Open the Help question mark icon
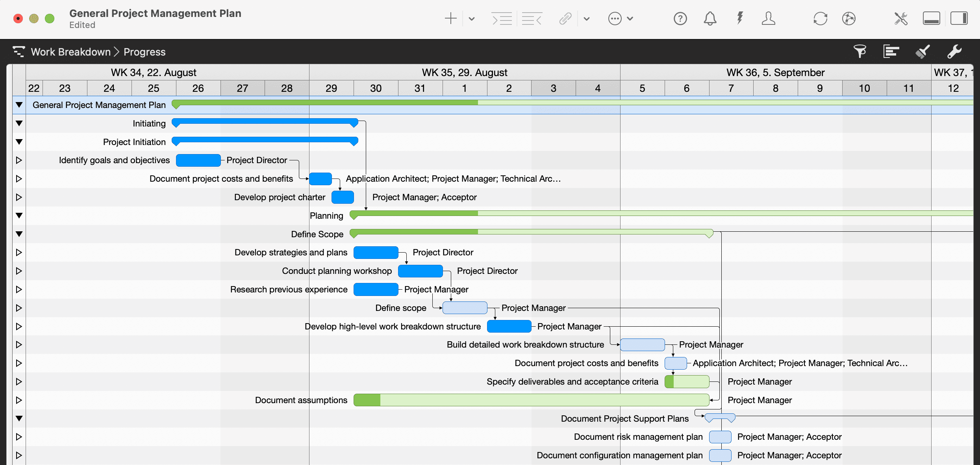This screenshot has width=980, height=465. click(x=680, y=19)
